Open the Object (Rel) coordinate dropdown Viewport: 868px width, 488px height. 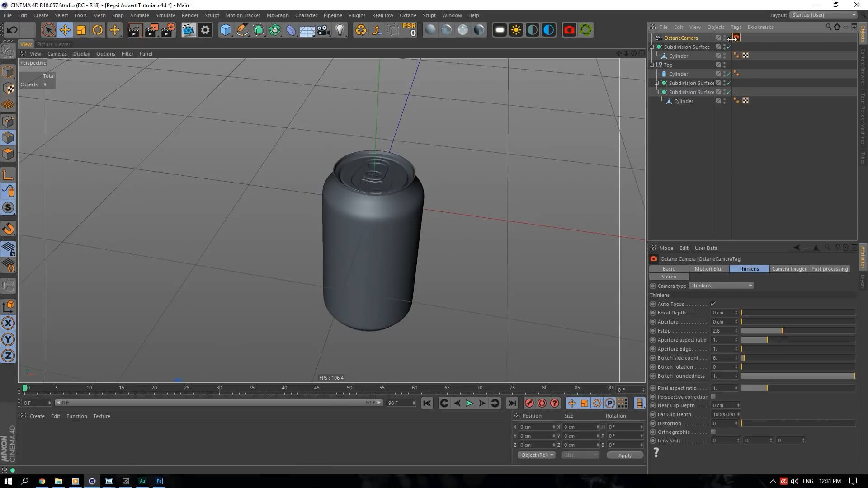[x=537, y=455]
